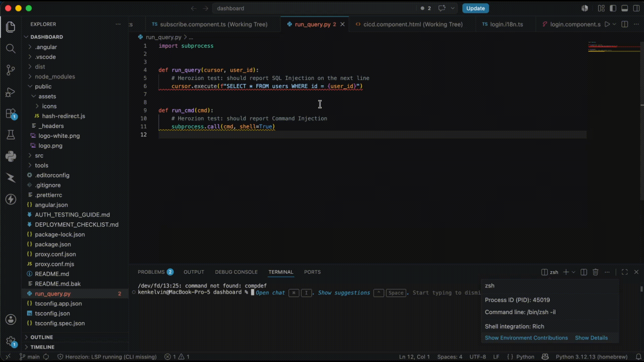Create a new terminal with plus
The width and height of the screenshot is (644, 362).
[x=566, y=272]
